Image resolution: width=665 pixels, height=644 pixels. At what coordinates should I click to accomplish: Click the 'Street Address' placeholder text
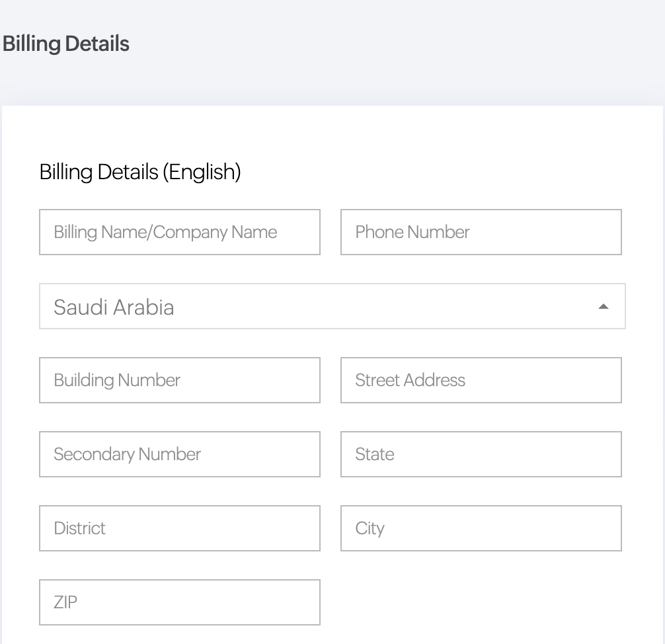pyautogui.click(x=410, y=380)
